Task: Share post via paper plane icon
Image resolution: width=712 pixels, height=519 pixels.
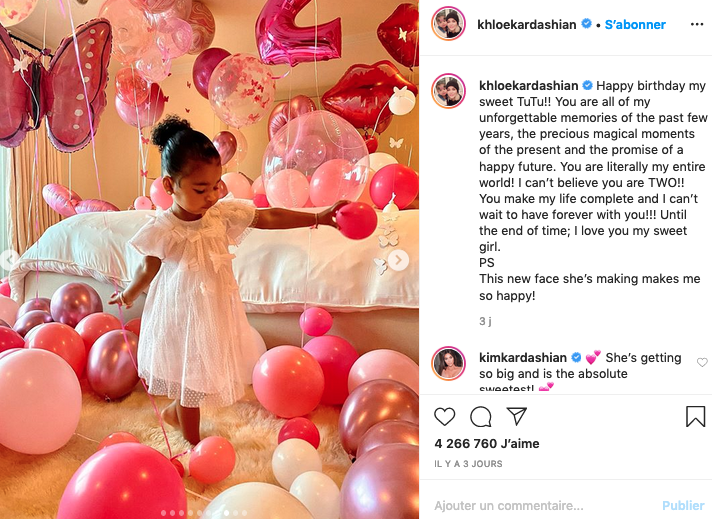Action: coord(516,416)
